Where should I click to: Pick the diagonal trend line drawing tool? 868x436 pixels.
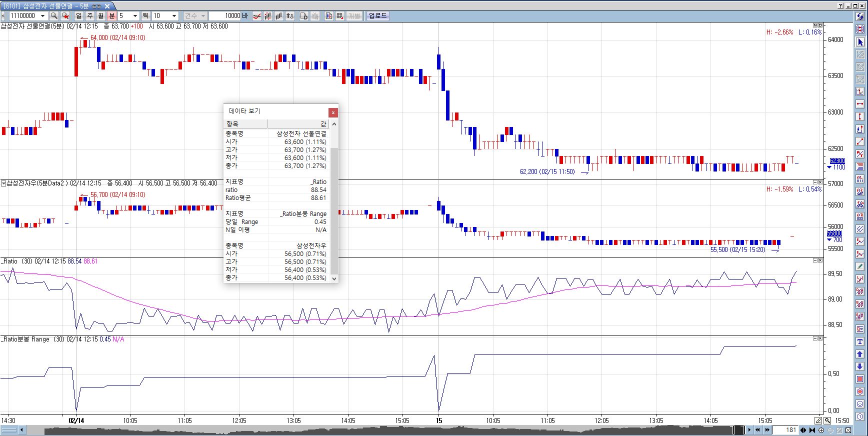(x=860, y=141)
